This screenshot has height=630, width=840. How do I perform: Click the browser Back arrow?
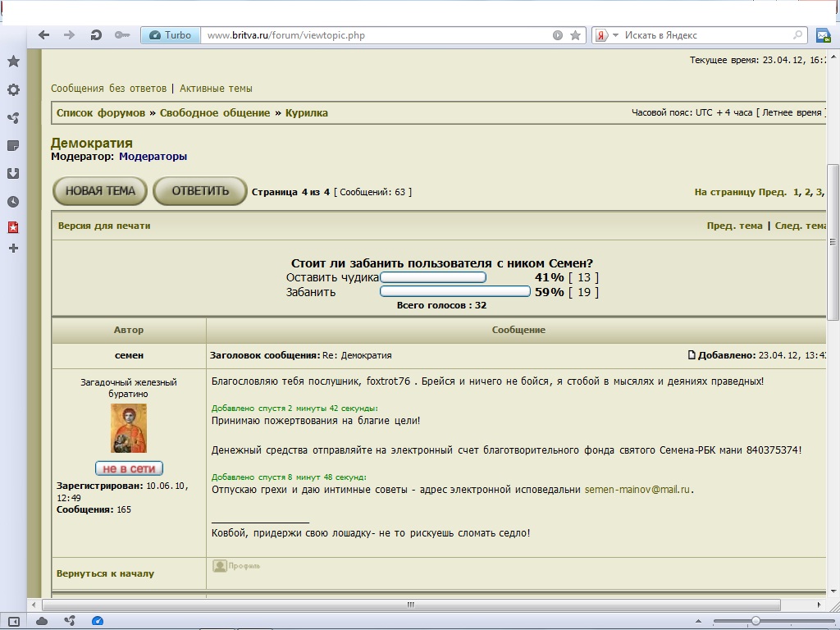[44, 35]
